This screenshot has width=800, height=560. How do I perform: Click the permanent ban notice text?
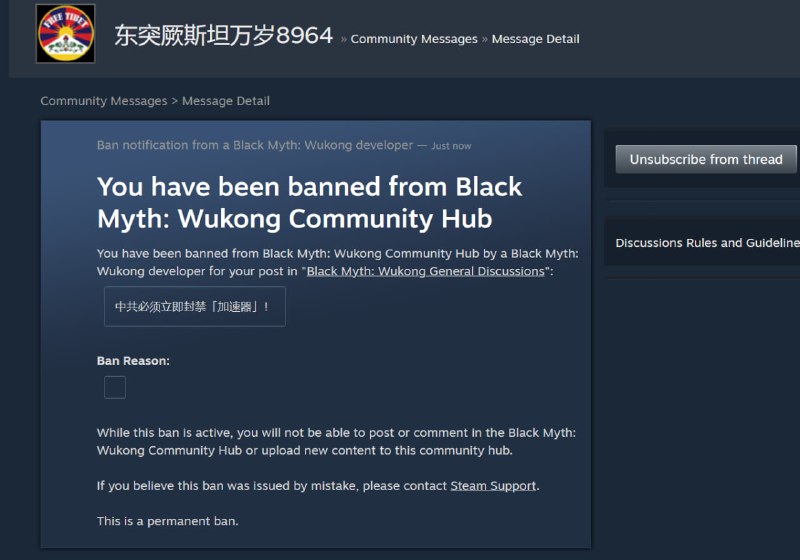pos(167,521)
